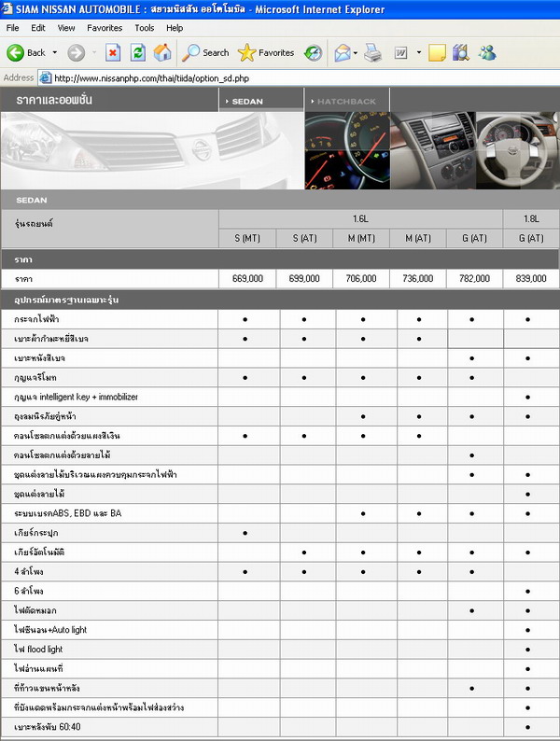Image resolution: width=560 pixels, height=741 pixels.
Task: Click the M (AT) column header
Action: click(418, 238)
